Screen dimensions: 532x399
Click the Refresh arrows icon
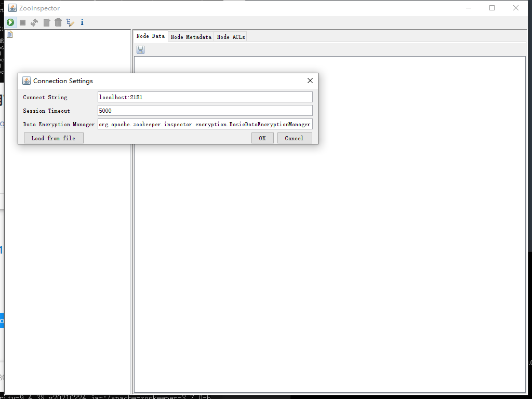[34, 22]
